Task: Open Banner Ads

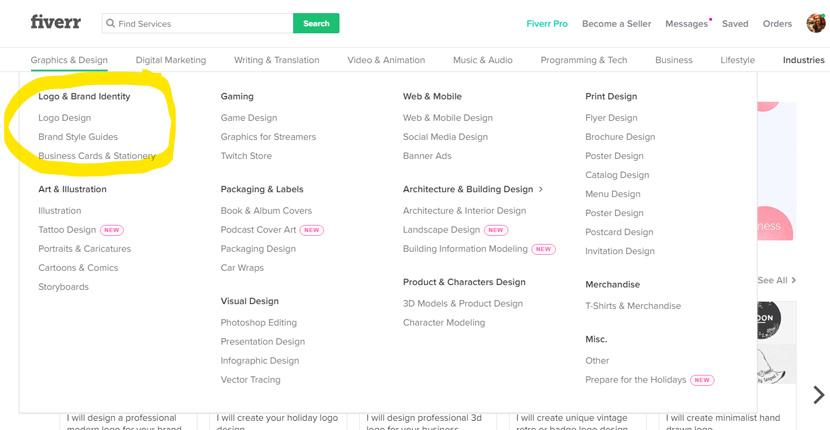Action: click(427, 156)
